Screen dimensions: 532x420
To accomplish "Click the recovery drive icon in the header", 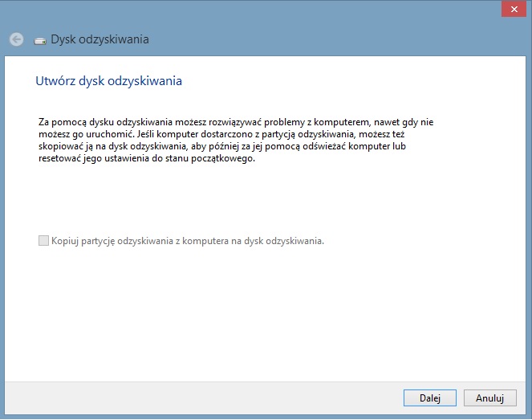I will click(40, 42).
